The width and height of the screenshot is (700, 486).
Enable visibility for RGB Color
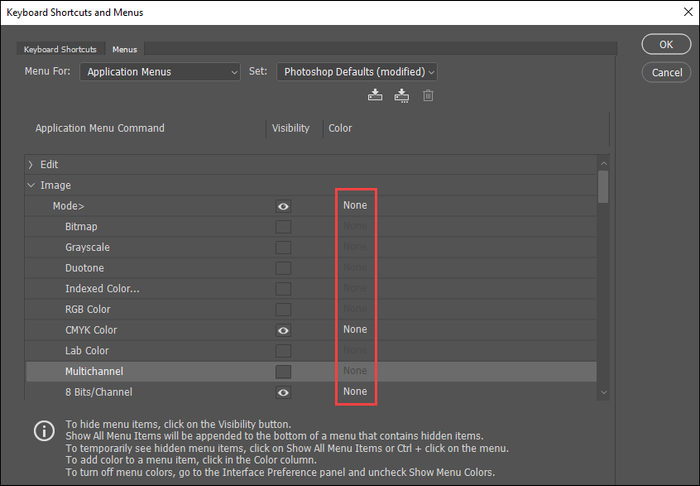click(284, 309)
